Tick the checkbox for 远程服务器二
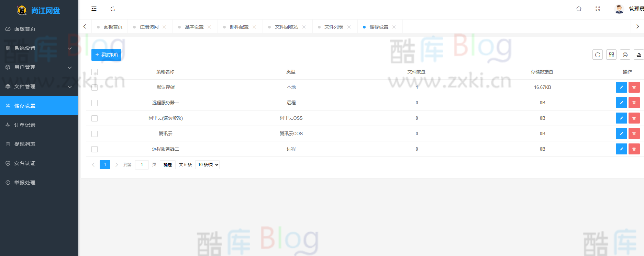The height and width of the screenshot is (256, 644). point(95,149)
